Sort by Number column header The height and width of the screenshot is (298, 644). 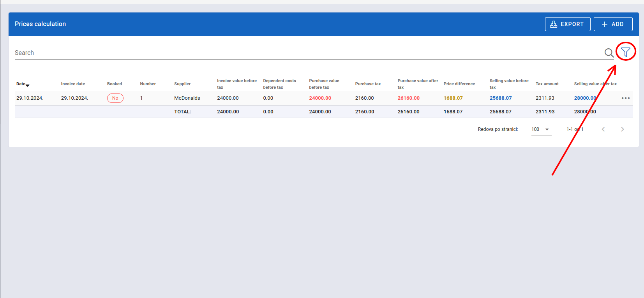pos(148,84)
